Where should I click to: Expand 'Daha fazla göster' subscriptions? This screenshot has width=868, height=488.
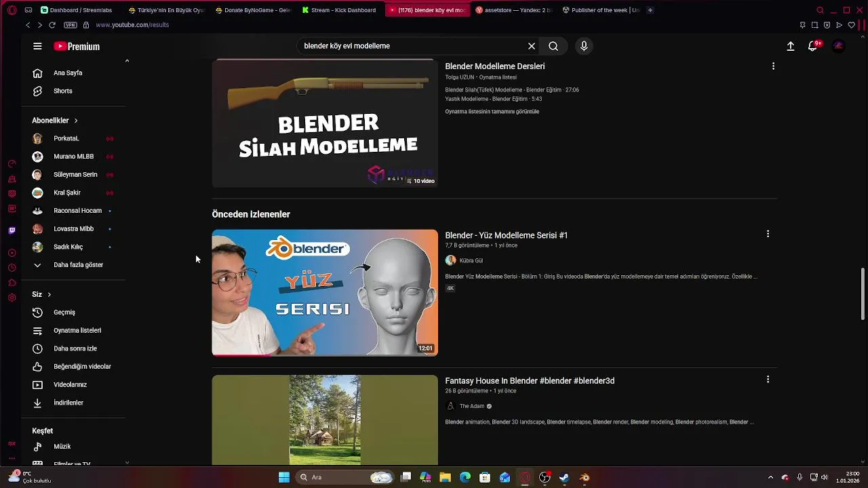[x=73, y=265]
